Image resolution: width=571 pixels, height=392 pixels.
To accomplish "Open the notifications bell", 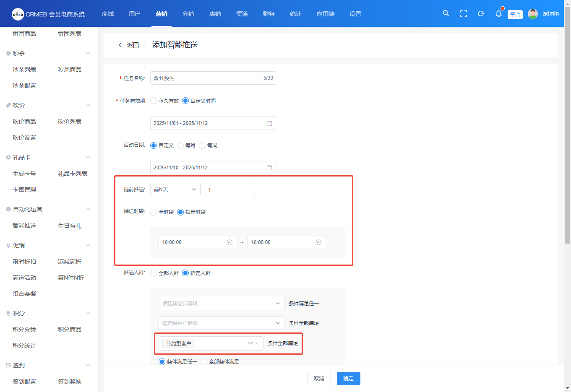I will pos(498,14).
